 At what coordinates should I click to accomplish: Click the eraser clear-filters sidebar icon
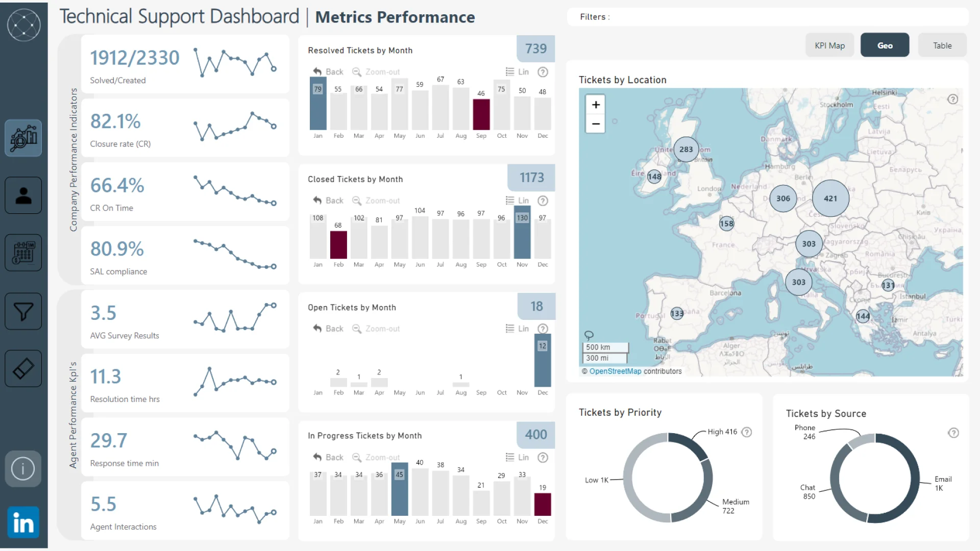[x=23, y=368]
